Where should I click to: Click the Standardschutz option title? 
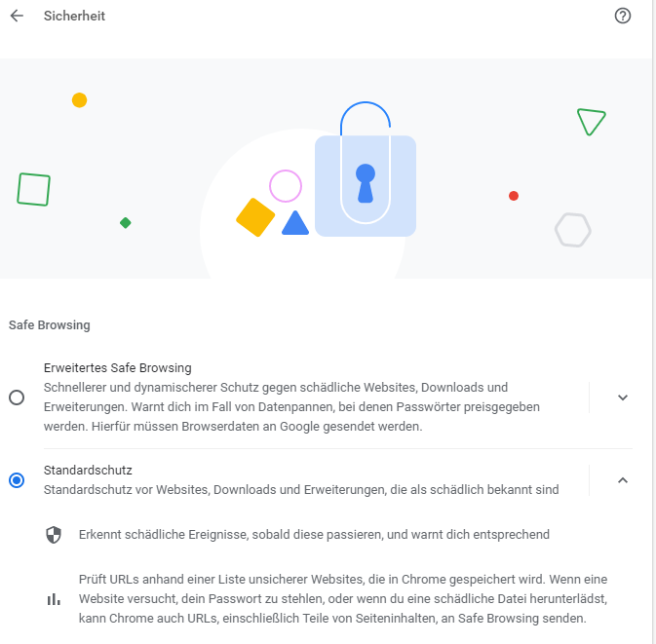coord(88,470)
